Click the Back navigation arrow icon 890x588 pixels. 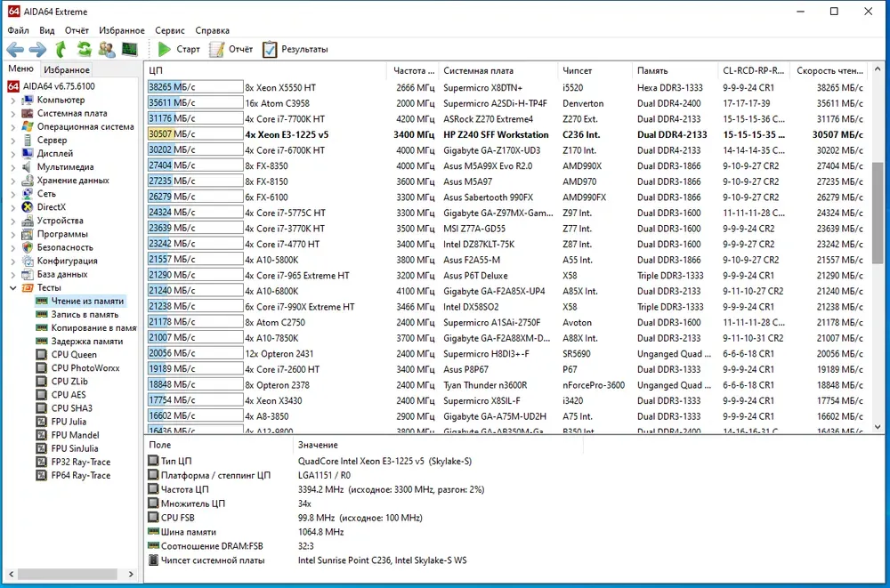pyautogui.click(x=15, y=50)
